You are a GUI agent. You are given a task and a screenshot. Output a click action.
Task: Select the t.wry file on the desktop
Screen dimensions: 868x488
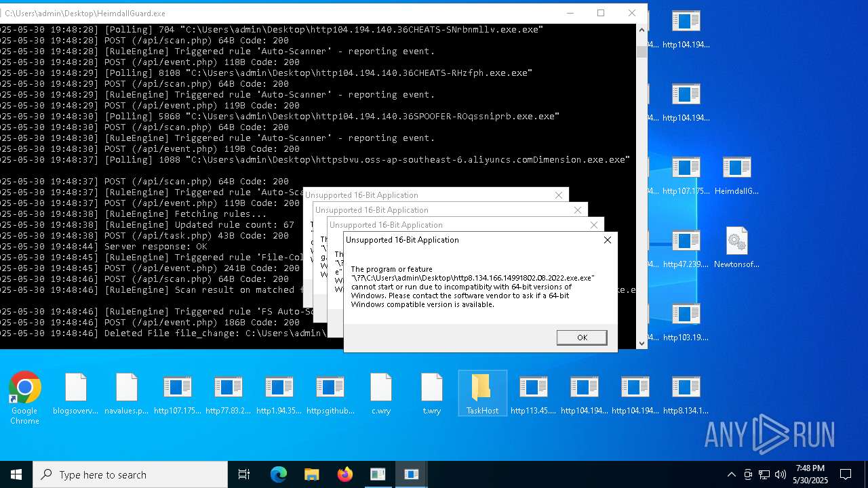[432, 394]
